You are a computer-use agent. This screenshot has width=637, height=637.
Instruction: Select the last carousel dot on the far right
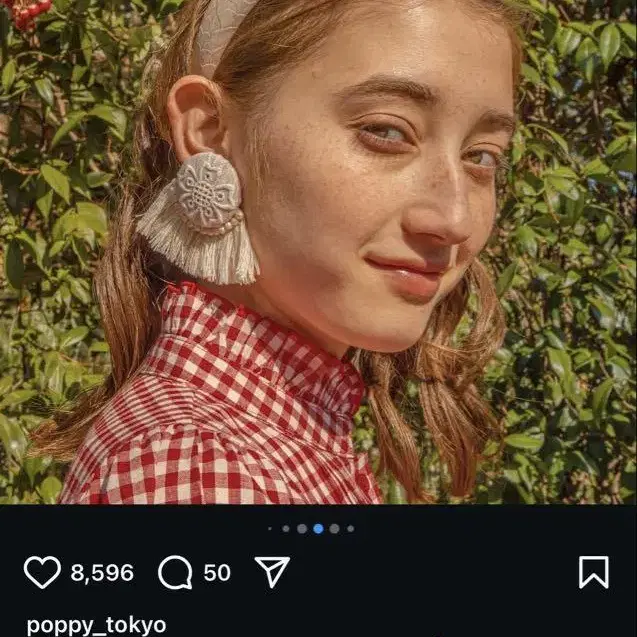click(x=351, y=529)
